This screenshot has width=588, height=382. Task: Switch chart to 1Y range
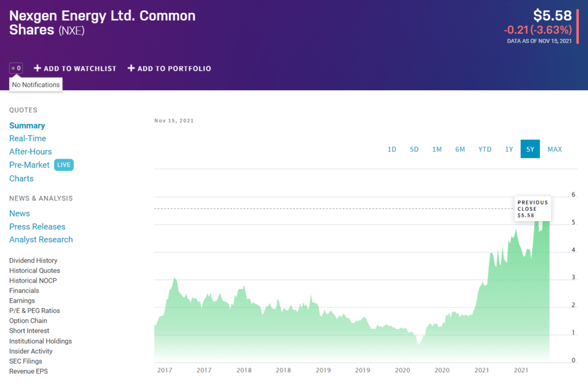509,149
